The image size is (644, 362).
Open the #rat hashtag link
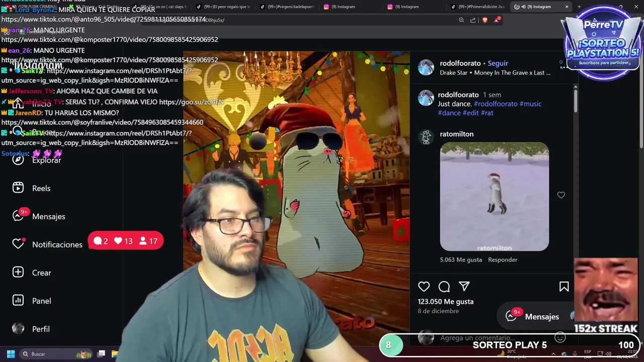coord(487,113)
